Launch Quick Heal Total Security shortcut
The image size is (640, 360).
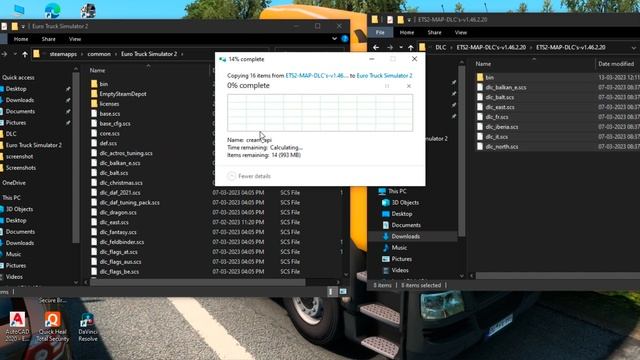coord(52,327)
